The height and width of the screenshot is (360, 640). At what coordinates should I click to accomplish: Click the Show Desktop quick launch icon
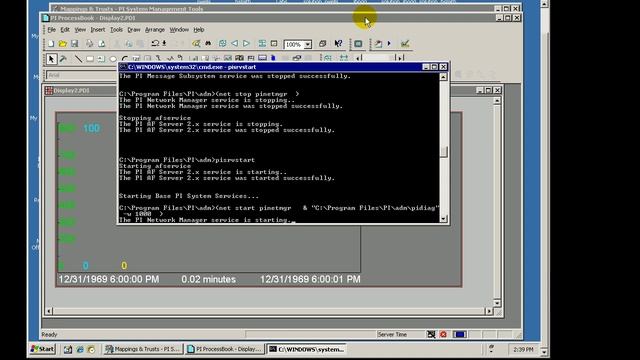click(68, 349)
